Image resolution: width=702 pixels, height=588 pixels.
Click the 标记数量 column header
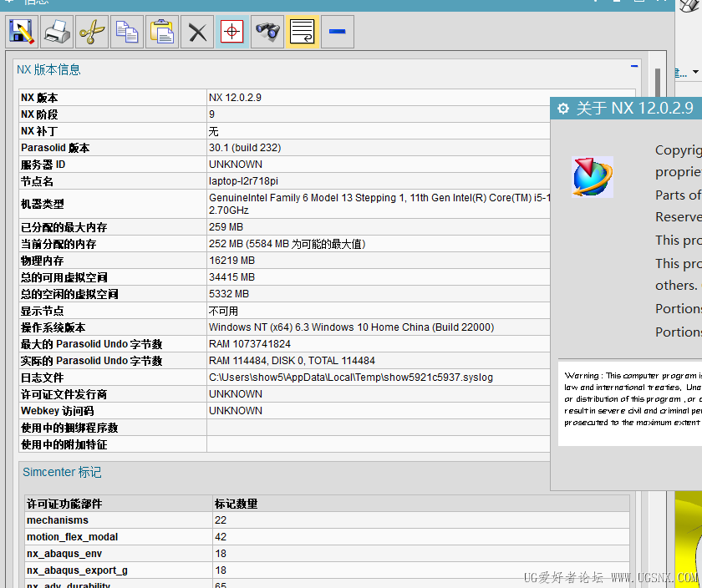(x=236, y=504)
